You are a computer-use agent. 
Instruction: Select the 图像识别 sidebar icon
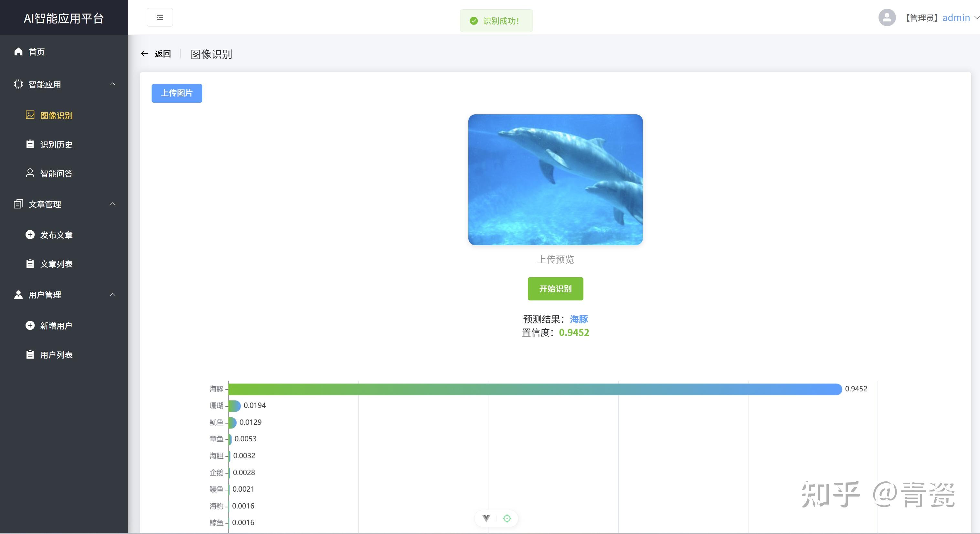tap(30, 115)
